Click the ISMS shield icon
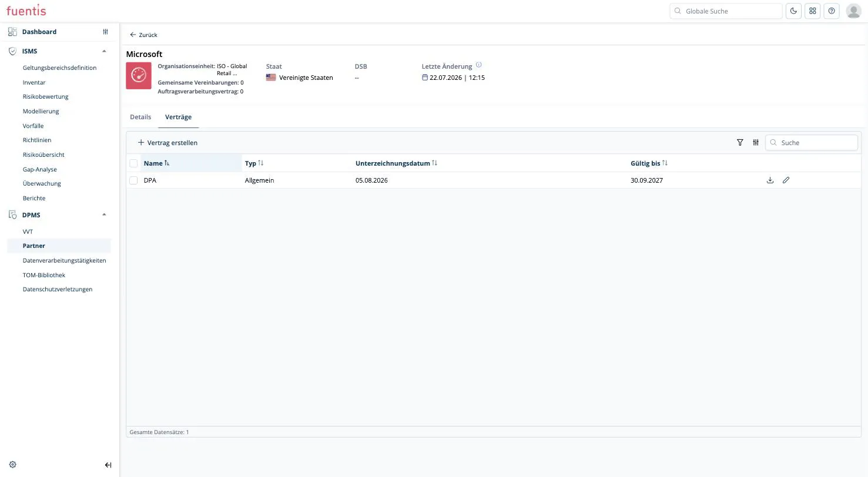Screen dimensions: 868x477 coord(12,51)
